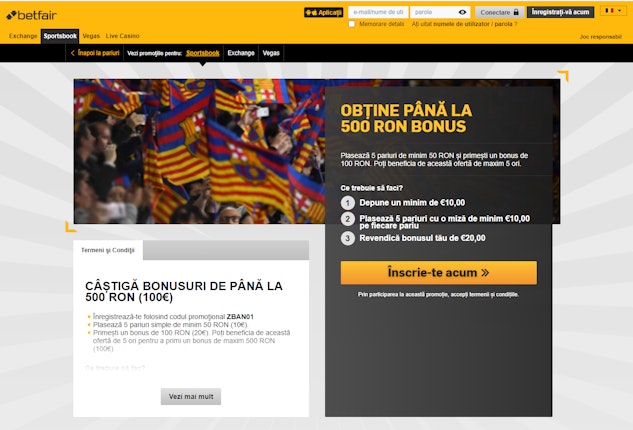Go to the Exchange top tab

click(x=23, y=36)
